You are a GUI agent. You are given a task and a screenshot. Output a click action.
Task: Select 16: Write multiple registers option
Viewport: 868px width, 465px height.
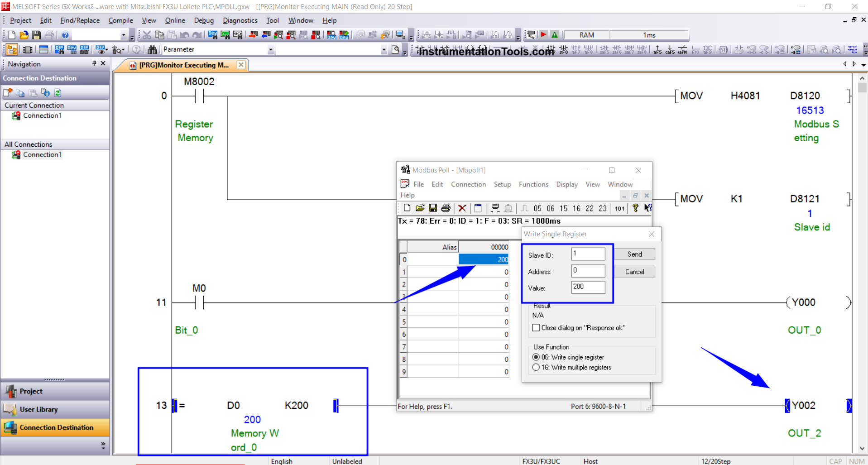pyautogui.click(x=536, y=368)
